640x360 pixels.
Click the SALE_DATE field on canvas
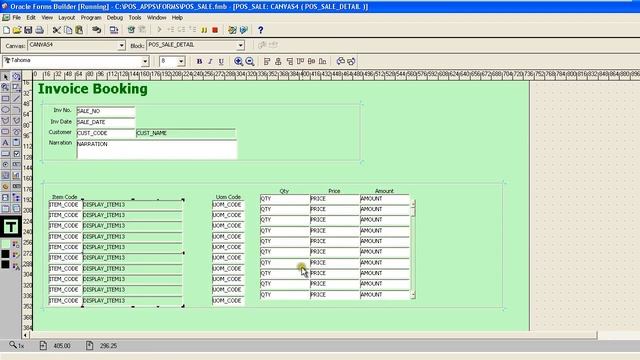[105, 122]
